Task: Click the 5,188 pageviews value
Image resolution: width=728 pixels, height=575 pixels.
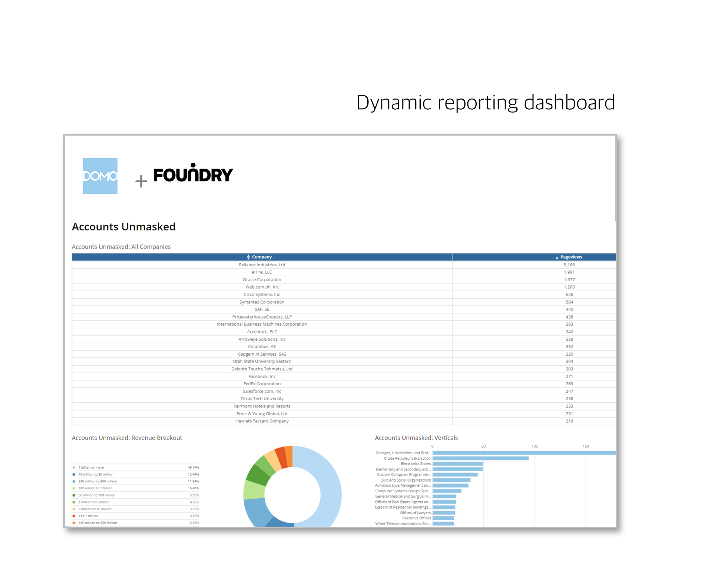Action: [x=569, y=265]
